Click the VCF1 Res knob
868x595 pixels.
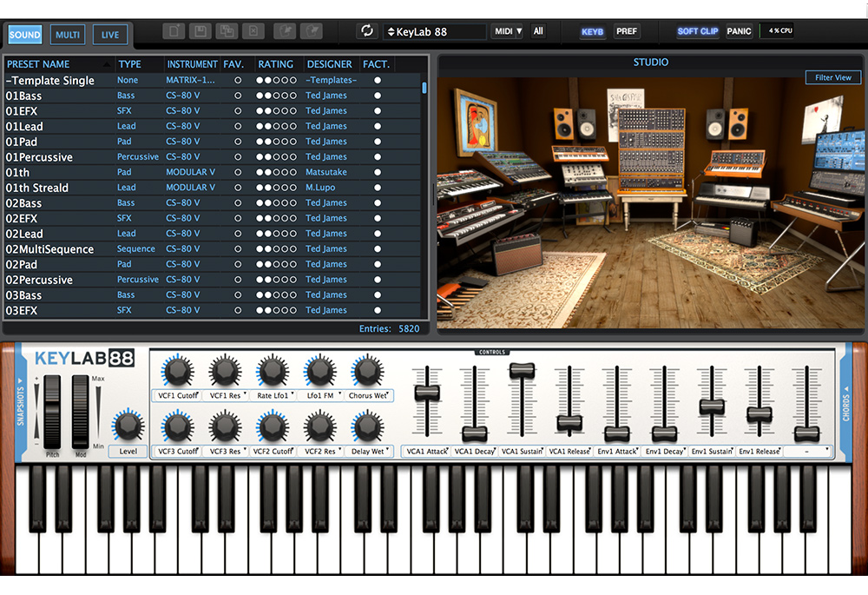[225, 371]
